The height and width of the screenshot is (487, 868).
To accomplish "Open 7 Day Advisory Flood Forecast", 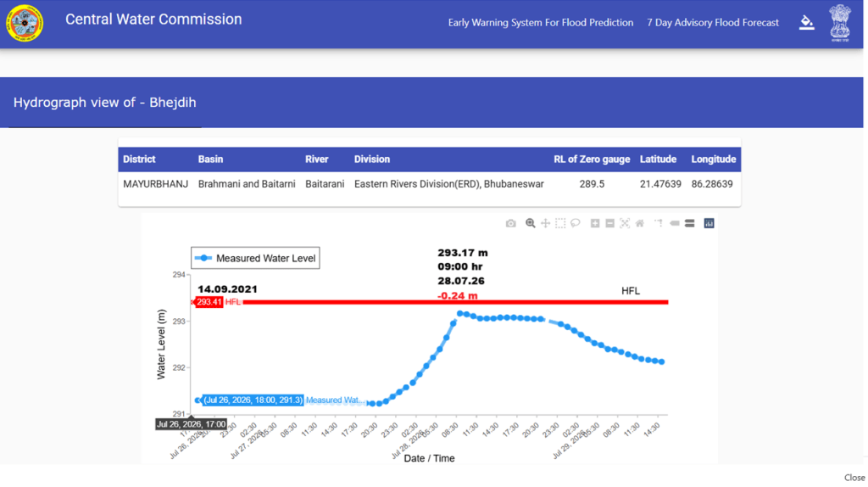I will [712, 23].
